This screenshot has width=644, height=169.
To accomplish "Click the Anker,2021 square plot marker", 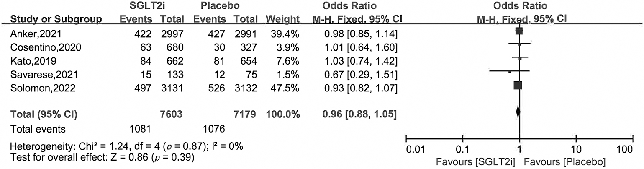I will (519, 31).
